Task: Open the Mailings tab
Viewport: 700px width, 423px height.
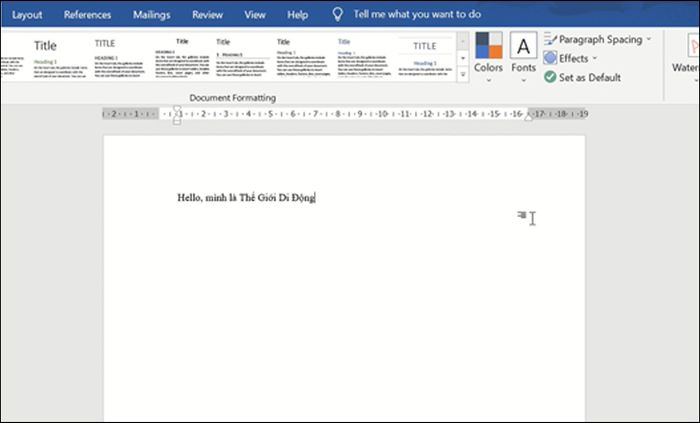Action: tap(151, 15)
